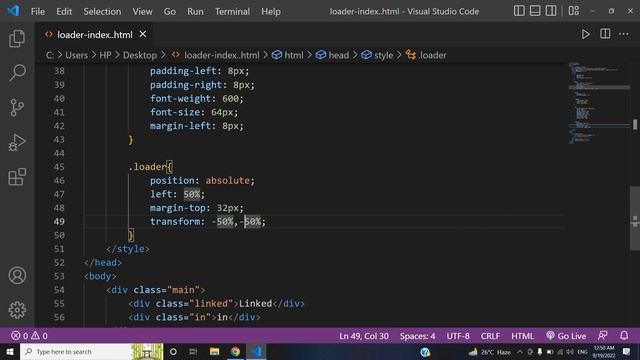Click VS Code taskbar icon
The image size is (640, 360).
coord(256,351)
